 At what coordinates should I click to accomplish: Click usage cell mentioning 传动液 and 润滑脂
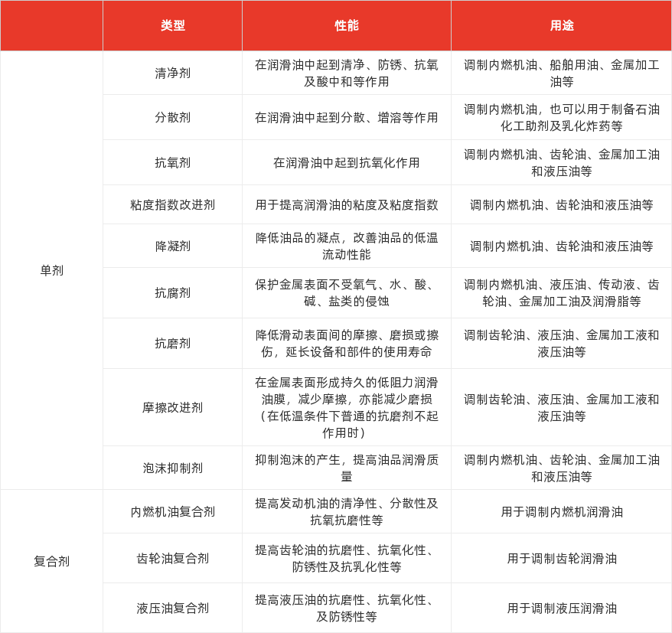click(562, 293)
